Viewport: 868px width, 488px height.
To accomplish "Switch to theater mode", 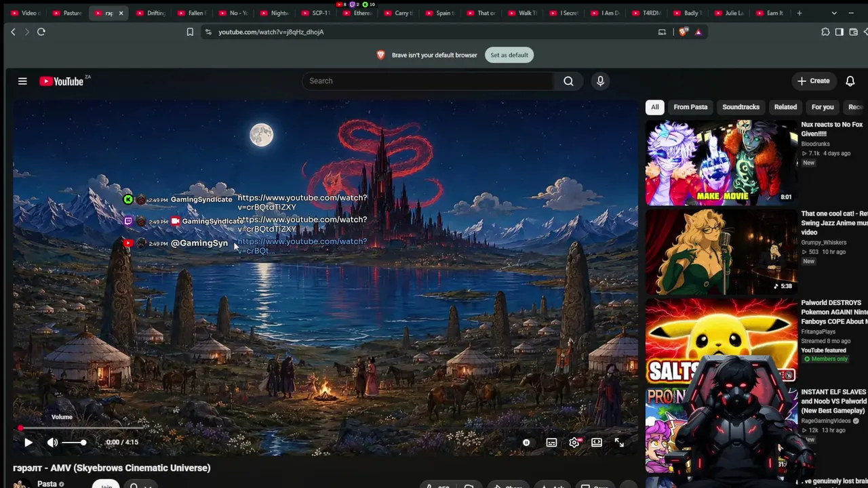I will click(597, 443).
